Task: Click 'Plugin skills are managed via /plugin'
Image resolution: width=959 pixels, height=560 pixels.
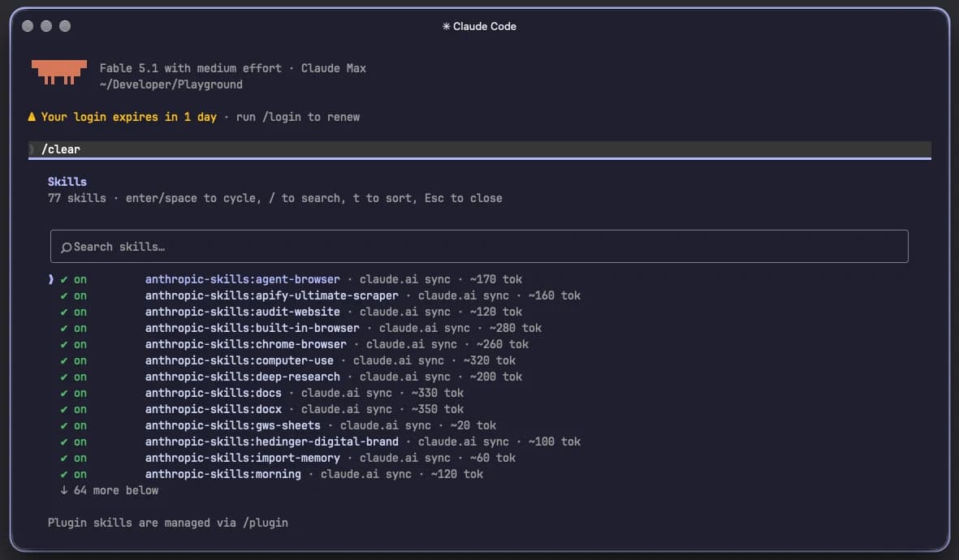Action: click(167, 523)
